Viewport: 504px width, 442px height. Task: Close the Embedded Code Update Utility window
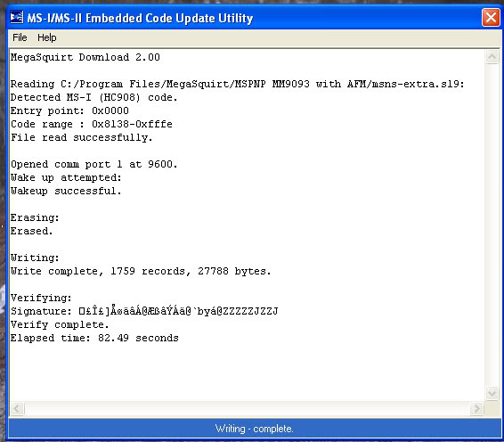(491, 17)
